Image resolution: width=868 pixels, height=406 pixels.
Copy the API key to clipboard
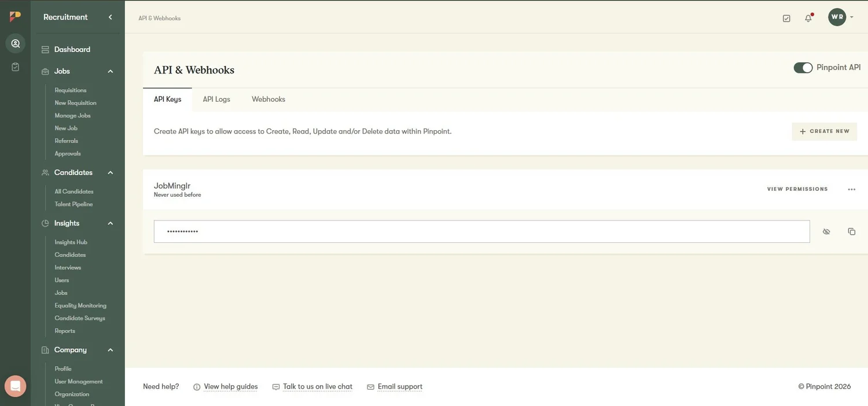click(x=851, y=231)
